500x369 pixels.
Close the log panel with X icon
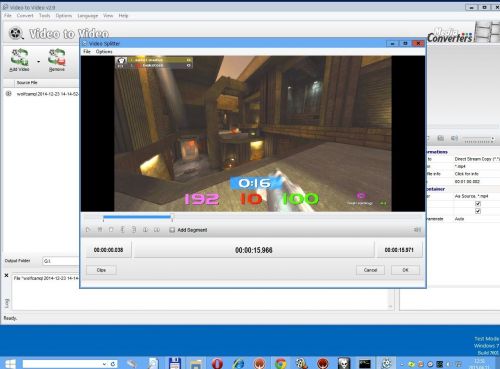pyautogui.click(x=6, y=275)
